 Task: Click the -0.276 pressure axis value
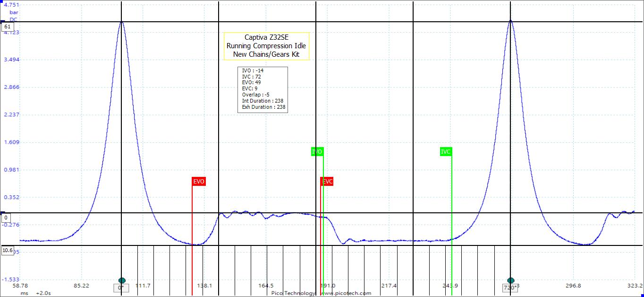click(10, 225)
